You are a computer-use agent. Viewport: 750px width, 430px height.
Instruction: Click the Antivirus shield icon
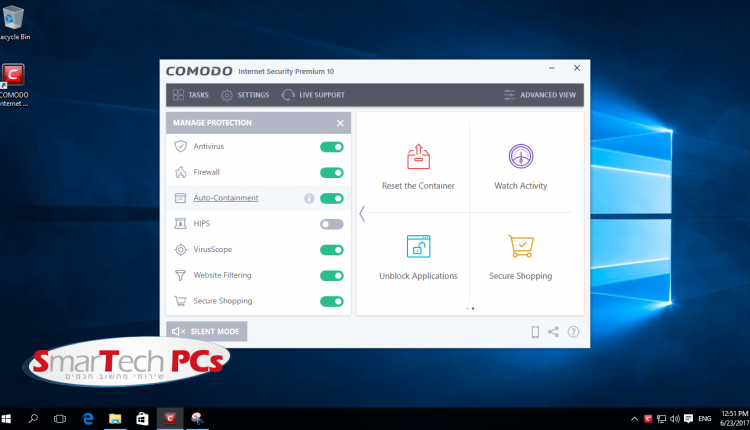[x=180, y=146]
